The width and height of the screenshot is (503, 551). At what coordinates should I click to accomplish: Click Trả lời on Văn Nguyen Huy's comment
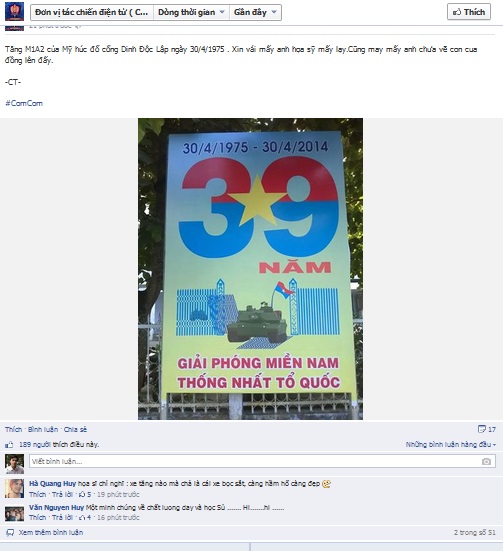pyautogui.click(x=62, y=517)
